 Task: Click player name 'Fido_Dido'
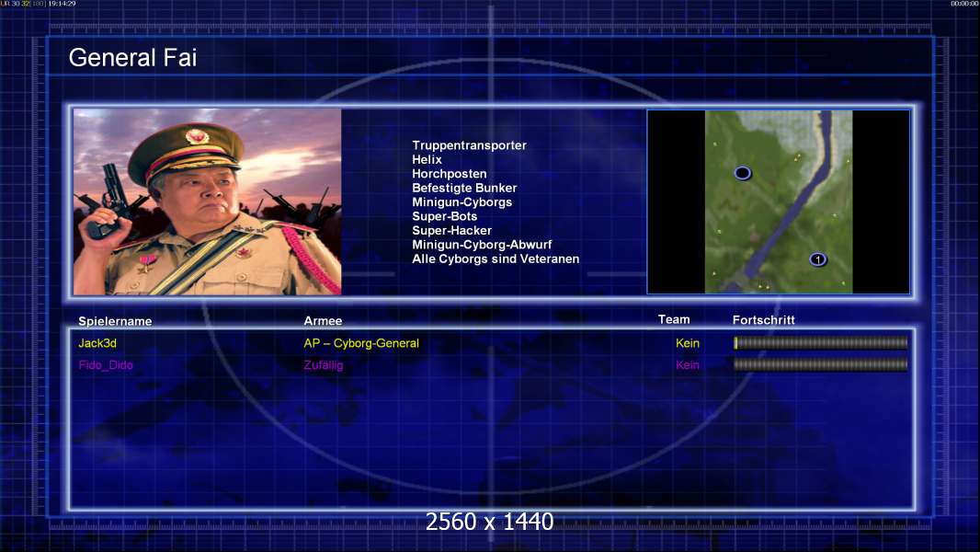coord(106,365)
